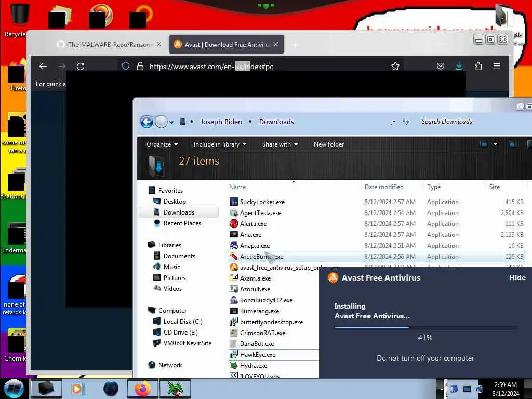Open Local Disk (C:)
This screenshot has width=532, height=399.
click(182, 321)
